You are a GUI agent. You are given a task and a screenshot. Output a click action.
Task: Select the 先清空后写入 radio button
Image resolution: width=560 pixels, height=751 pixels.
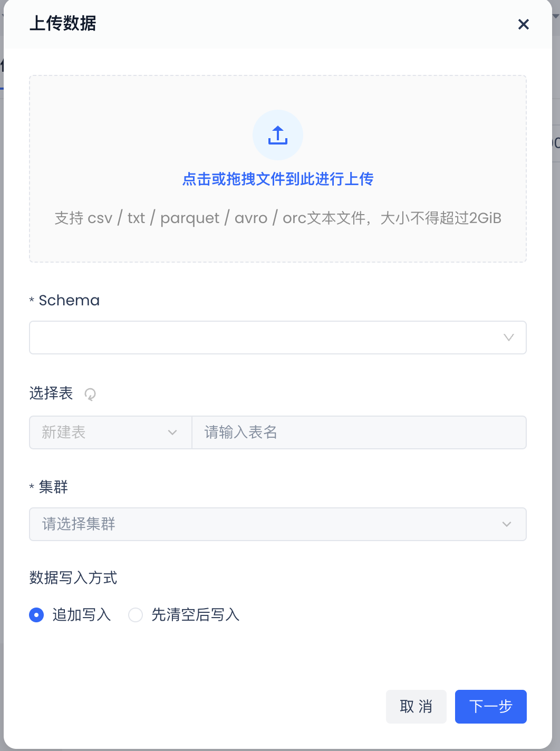tap(136, 615)
